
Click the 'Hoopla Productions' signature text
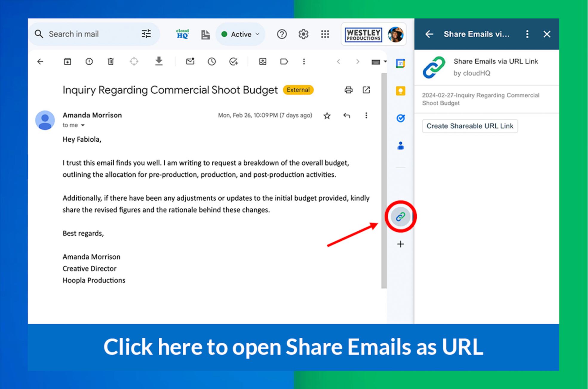tap(94, 280)
